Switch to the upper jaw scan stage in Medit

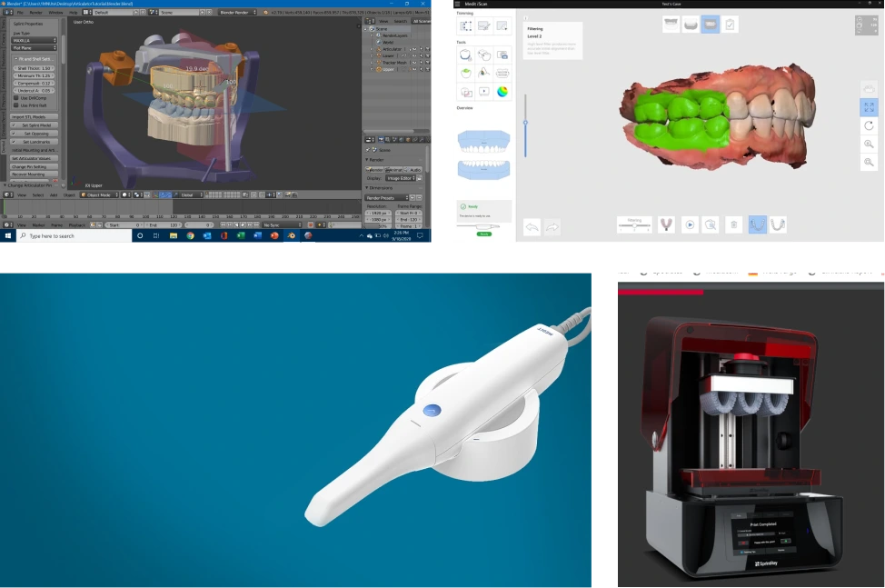(671, 25)
